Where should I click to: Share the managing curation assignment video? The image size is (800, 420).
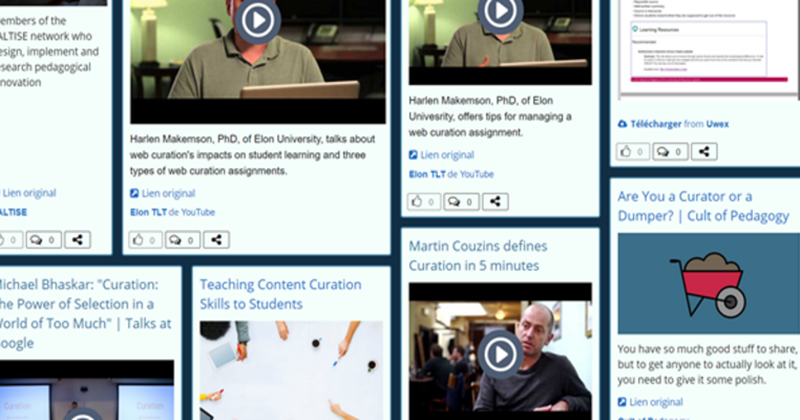pos(495,202)
